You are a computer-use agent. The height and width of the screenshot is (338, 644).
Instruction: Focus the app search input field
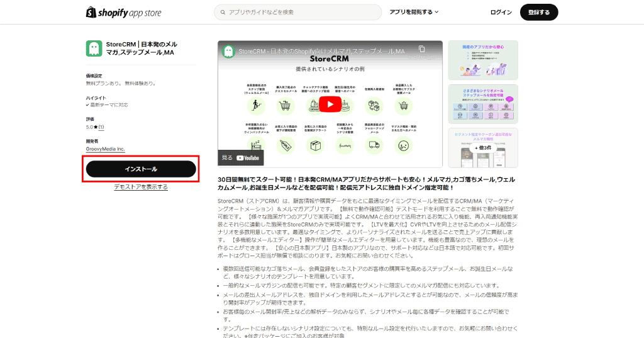point(302,12)
